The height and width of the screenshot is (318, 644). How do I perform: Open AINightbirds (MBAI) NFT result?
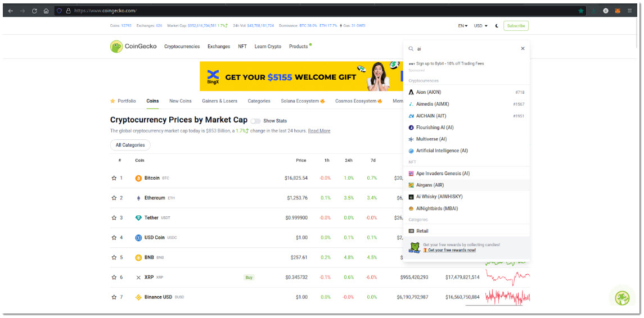tap(466, 208)
